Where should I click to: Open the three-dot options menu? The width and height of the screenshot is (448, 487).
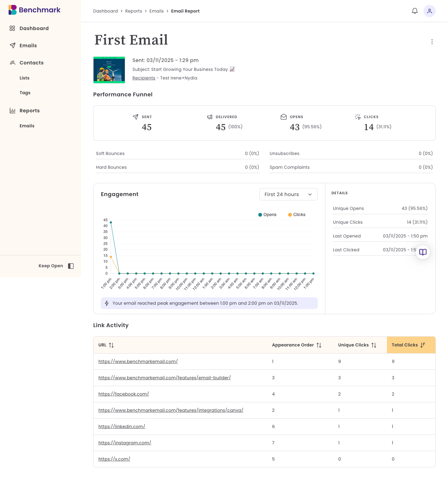pos(432,42)
